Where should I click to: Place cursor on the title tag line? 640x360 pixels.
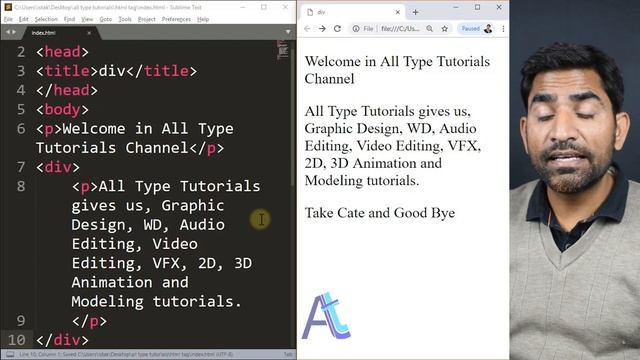pyautogui.click(x=116, y=71)
